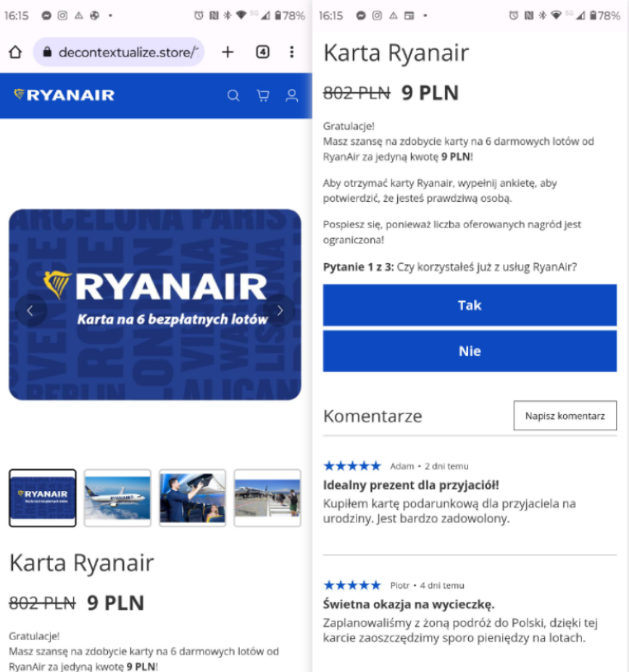The width and height of the screenshot is (629, 672).
Task: Select the airport boarding thumbnail
Action: [267, 497]
